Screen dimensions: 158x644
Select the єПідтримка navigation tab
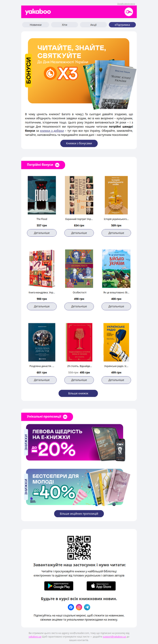pos(122,25)
